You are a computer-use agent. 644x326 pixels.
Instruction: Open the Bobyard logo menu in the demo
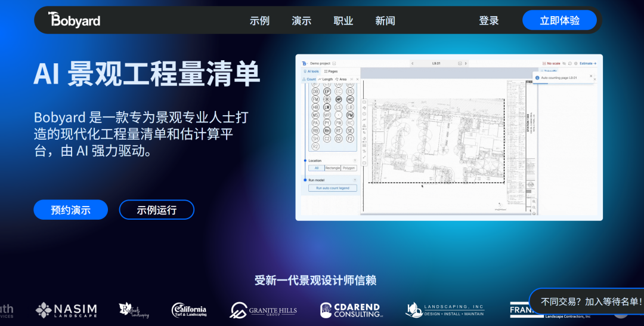[304, 63]
